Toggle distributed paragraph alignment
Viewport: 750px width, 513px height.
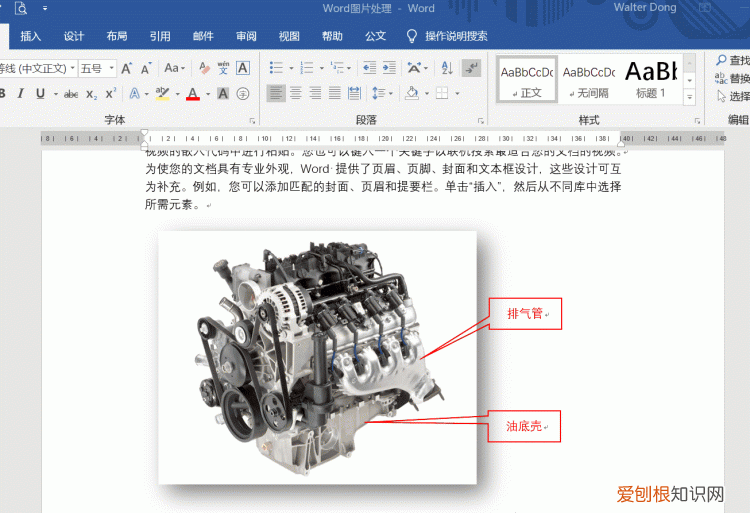pyautogui.click(x=354, y=93)
